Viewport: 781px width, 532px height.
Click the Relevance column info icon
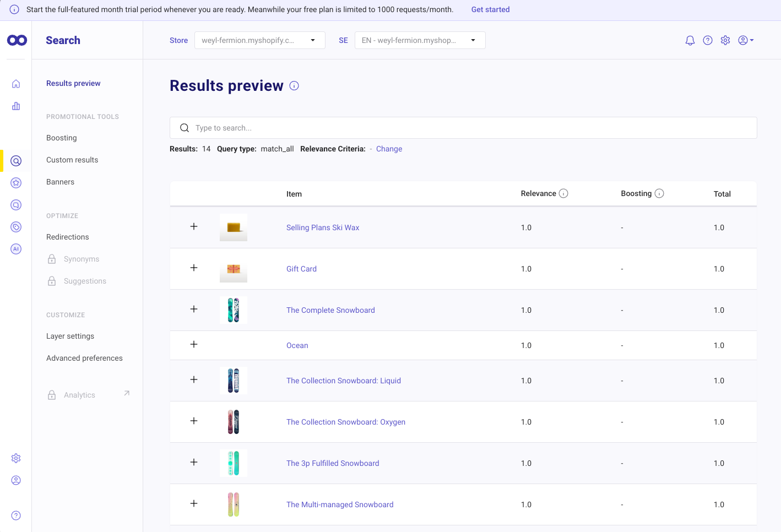(x=563, y=193)
